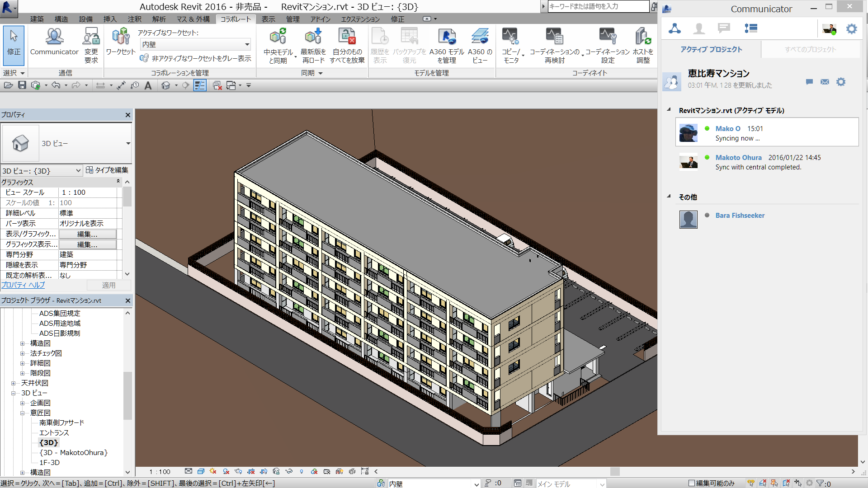Collapse the Revit model users section

(x=669, y=110)
